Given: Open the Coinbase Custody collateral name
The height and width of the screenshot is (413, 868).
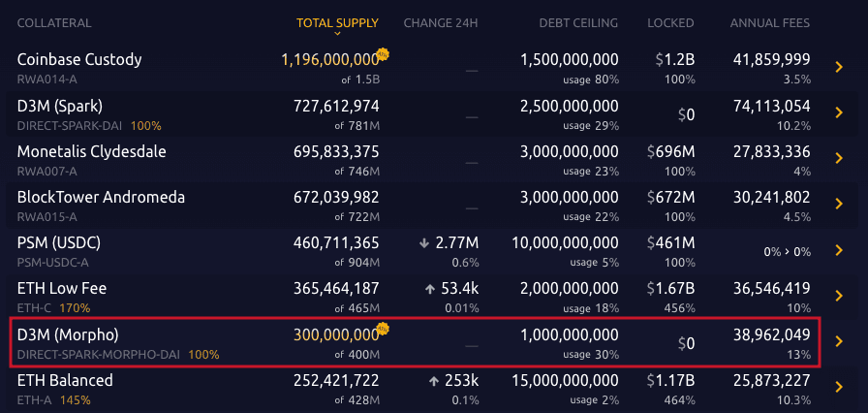Looking at the screenshot, I should [79, 59].
